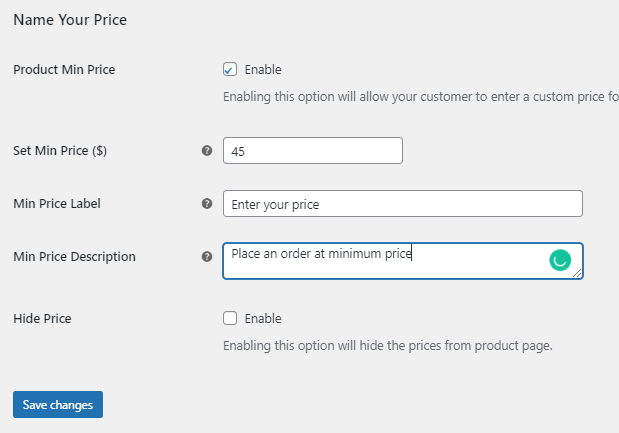
Task: Click the 'Product Min Price' row label
Action: 64,69
